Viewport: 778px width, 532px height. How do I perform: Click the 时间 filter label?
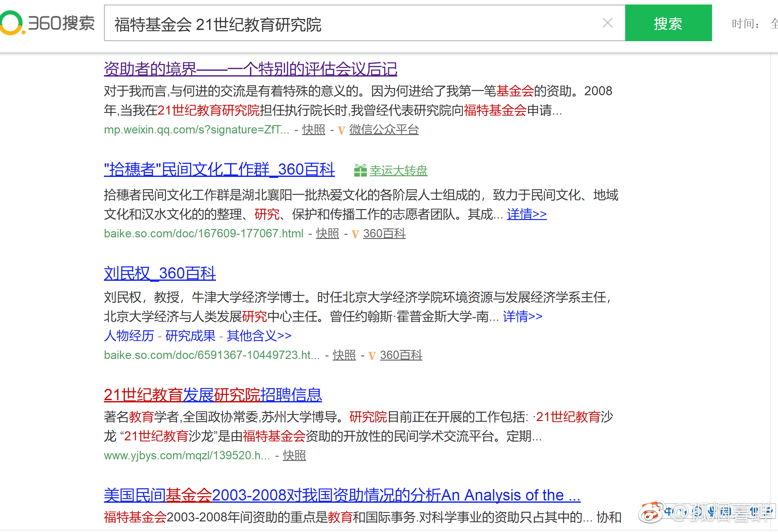(745, 23)
